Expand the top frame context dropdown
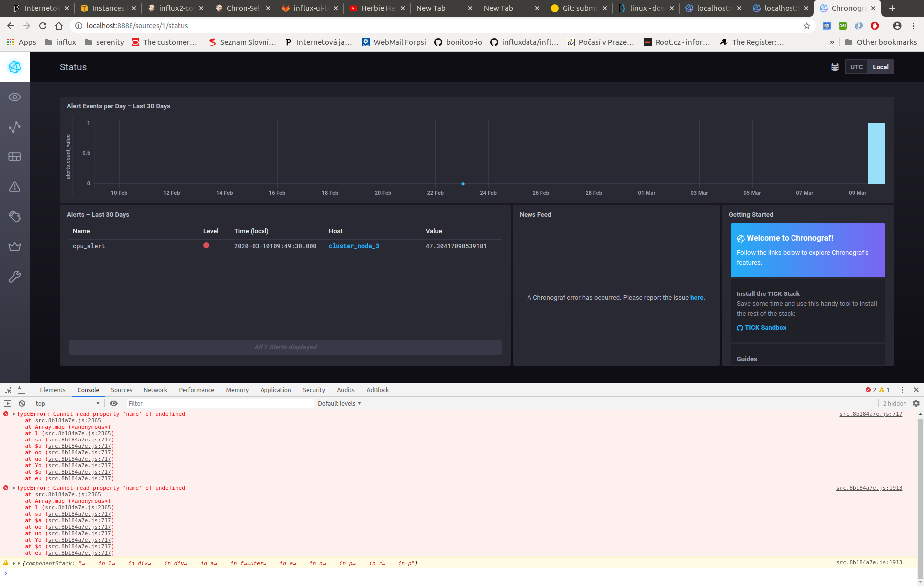 [67, 403]
